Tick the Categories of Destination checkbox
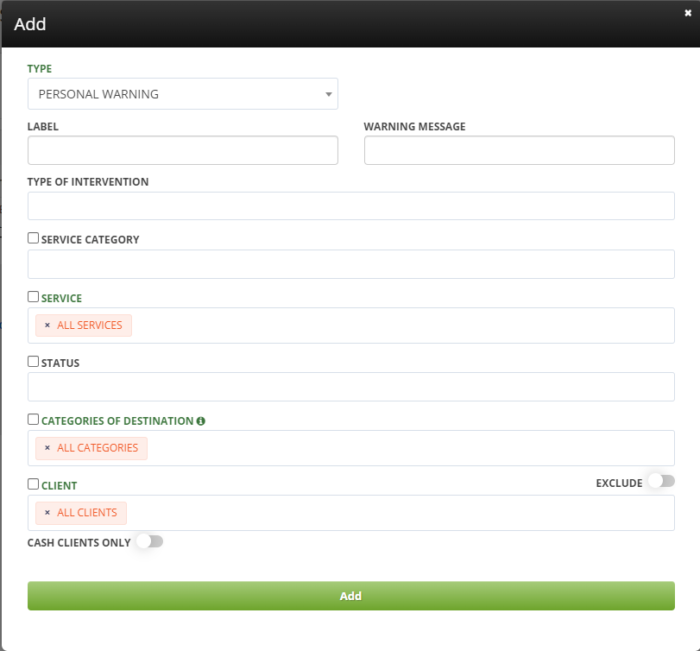This screenshot has height=651, width=700. point(34,420)
